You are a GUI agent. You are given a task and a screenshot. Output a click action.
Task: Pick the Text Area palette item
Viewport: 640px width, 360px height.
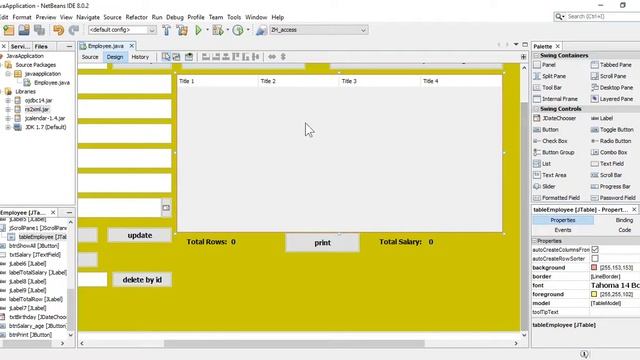550,175
